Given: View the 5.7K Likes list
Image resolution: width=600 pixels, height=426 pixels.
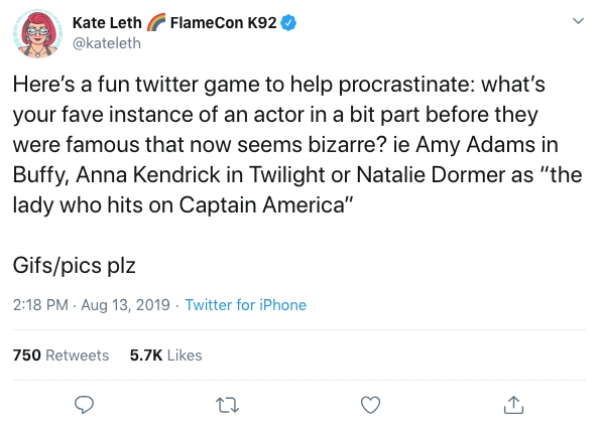Looking at the screenshot, I should click(x=166, y=355).
